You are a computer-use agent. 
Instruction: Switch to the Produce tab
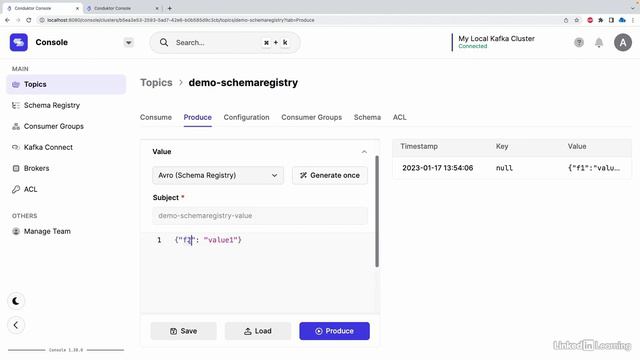pos(198,118)
